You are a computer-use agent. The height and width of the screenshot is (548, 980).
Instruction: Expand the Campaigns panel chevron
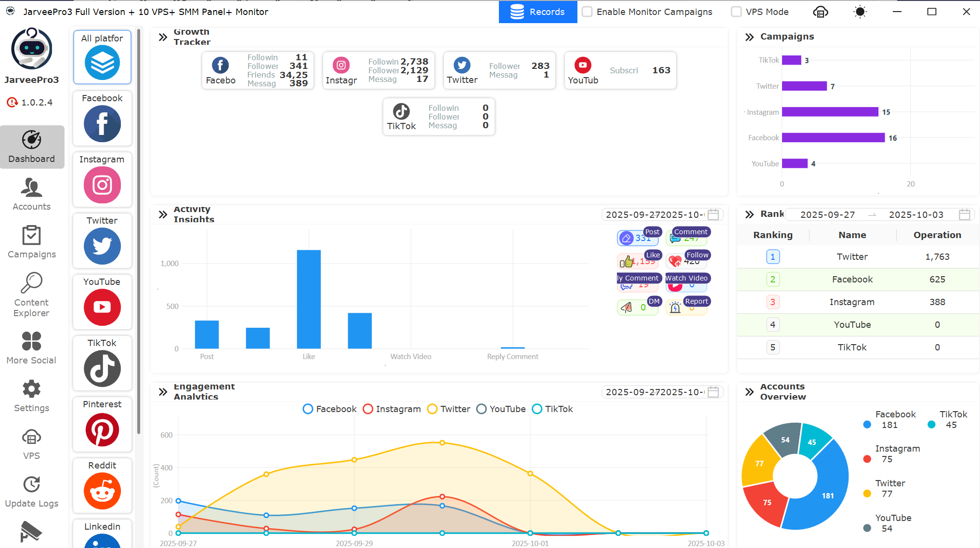(749, 37)
